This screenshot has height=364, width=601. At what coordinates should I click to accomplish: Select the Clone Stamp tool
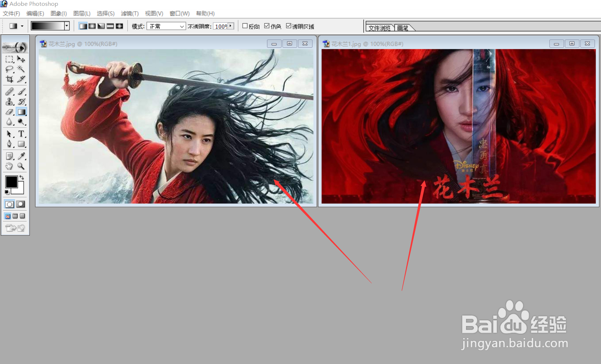(9, 101)
